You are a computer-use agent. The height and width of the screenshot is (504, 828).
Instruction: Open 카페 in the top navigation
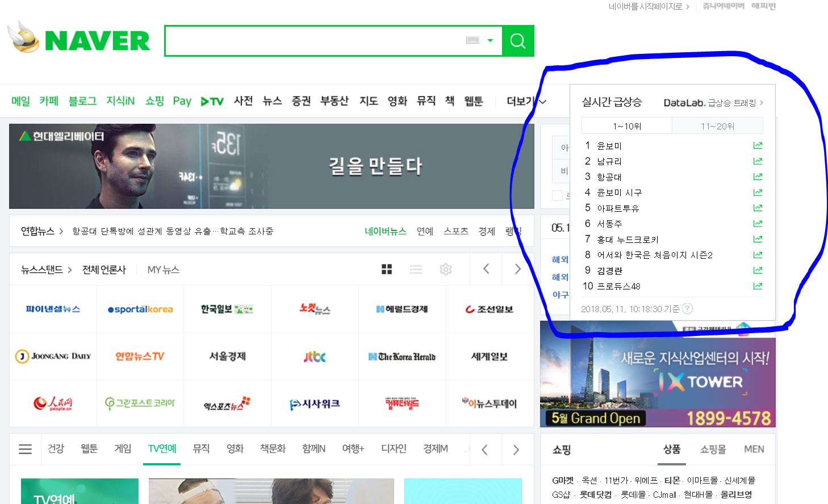coord(49,101)
